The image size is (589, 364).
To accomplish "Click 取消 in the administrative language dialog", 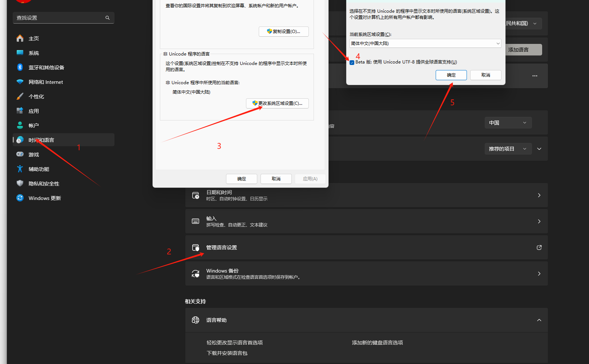I will click(x=276, y=179).
